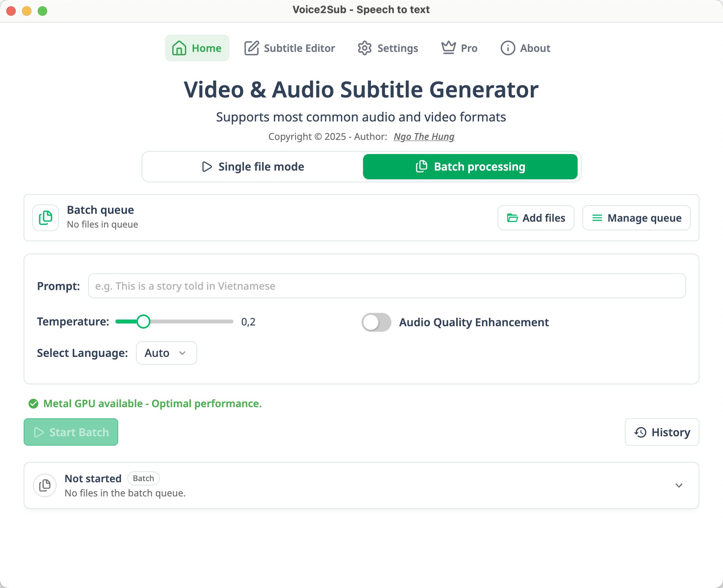Click the Batch queue copy icon
The height and width of the screenshot is (588, 723).
[x=46, y=218]
